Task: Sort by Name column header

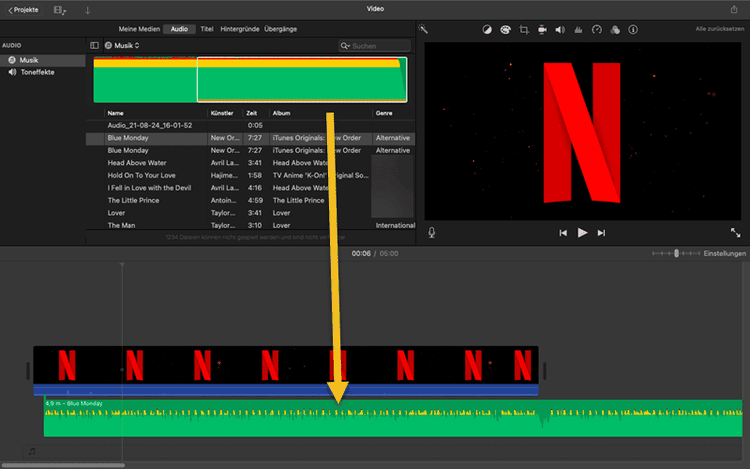Action: tap(115, 113)
